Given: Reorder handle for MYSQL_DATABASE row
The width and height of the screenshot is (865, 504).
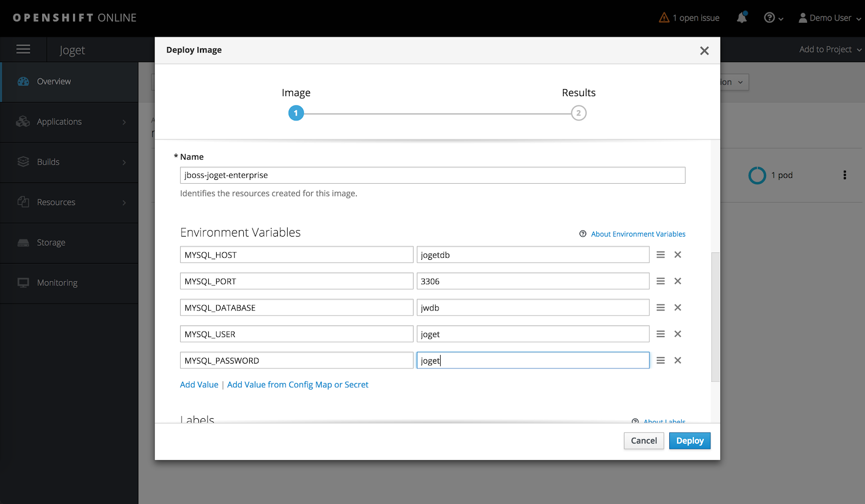Looking at the screenshot, I should 661,307.
